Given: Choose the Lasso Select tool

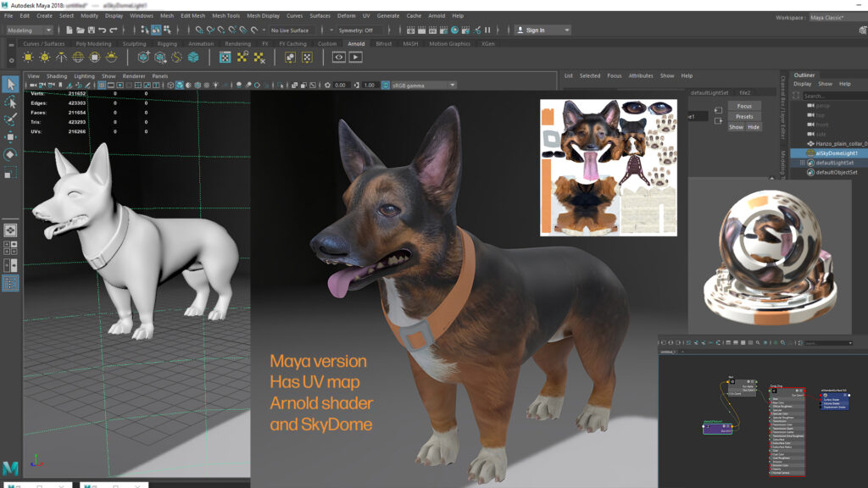Looking at the screenshot, I should tap(10, 102).
